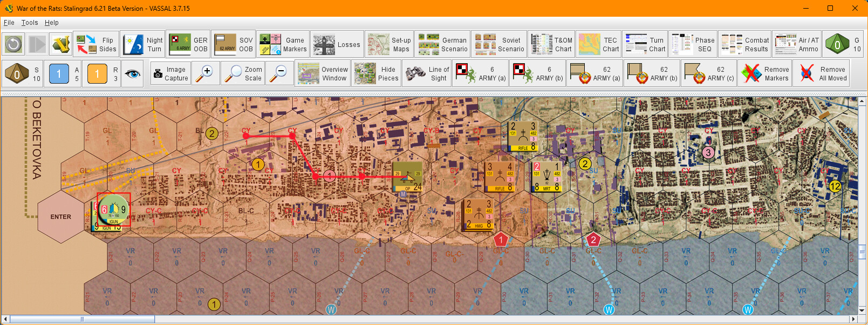Expand the Set-up Maps menu

[389, 44]
